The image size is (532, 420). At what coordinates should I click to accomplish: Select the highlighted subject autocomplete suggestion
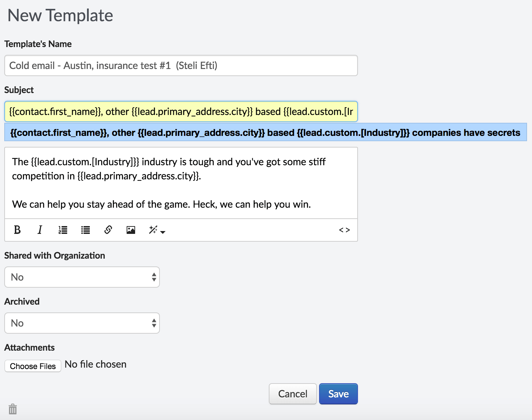click(265, 132)
